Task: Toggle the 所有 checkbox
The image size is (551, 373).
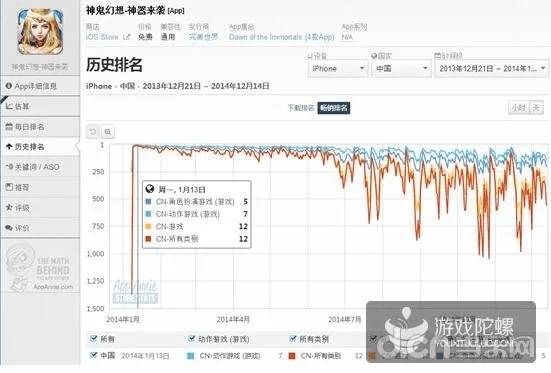Action: click(93, 339)
